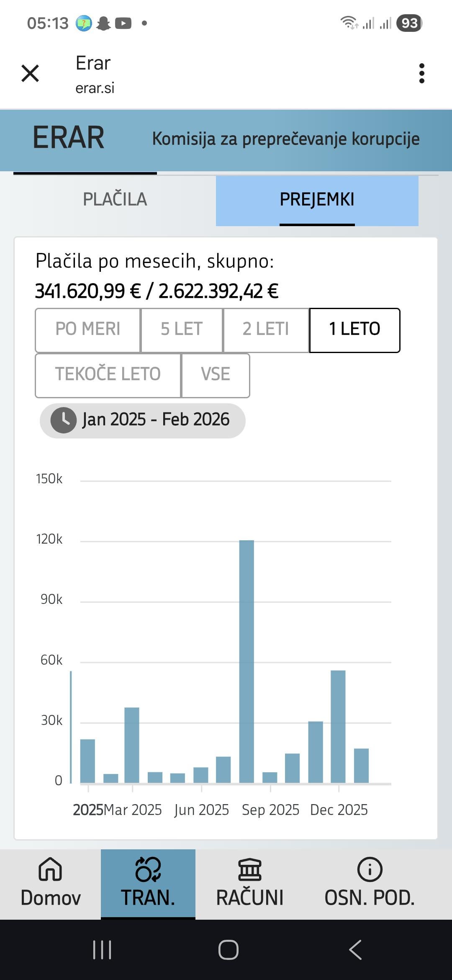Select the PO MERI range option
Image resolution: width=452 pixels, height=980 pixels.
click(x=87, y=330)
